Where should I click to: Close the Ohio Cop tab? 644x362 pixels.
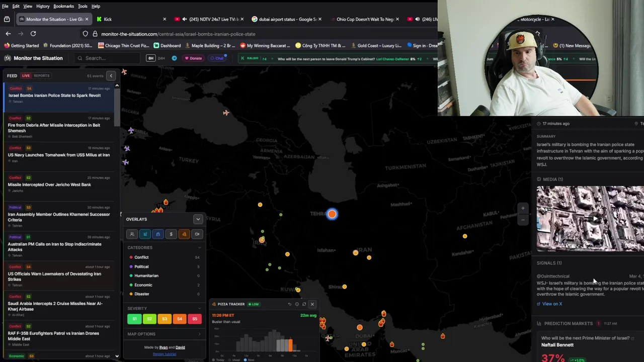397,19
